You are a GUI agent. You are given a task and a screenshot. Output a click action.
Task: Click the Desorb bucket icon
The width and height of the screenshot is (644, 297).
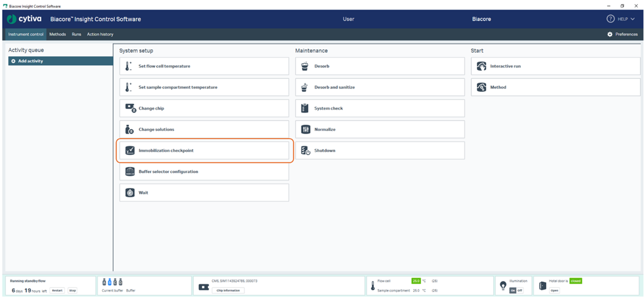(304, 66)
